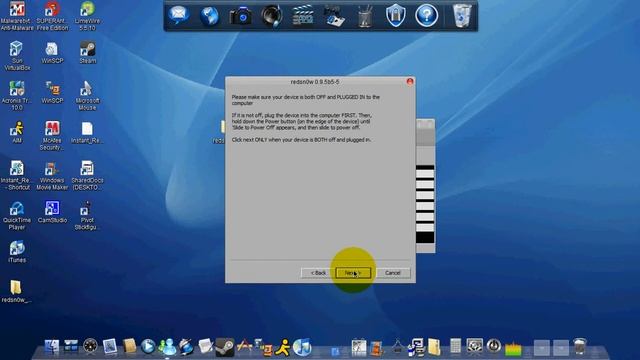Image resolution: width=640 pixels, height=360 pixels.
Task: Open the security shield icon in top dock
Action: [x=396, y=16]
